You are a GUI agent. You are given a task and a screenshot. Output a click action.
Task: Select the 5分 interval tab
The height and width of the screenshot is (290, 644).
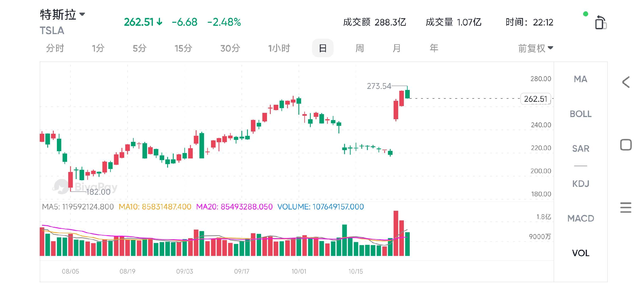point(140,48)
